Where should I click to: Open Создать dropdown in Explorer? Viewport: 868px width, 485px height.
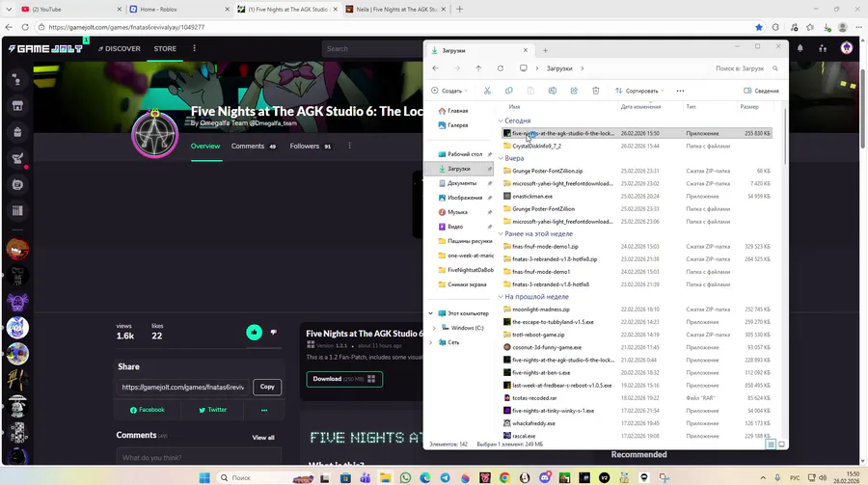449,91
